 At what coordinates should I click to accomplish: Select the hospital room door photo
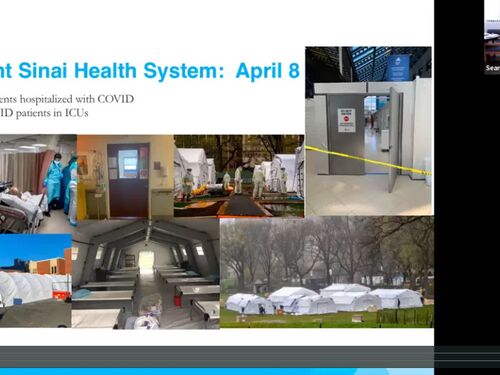tap(125, 177)
